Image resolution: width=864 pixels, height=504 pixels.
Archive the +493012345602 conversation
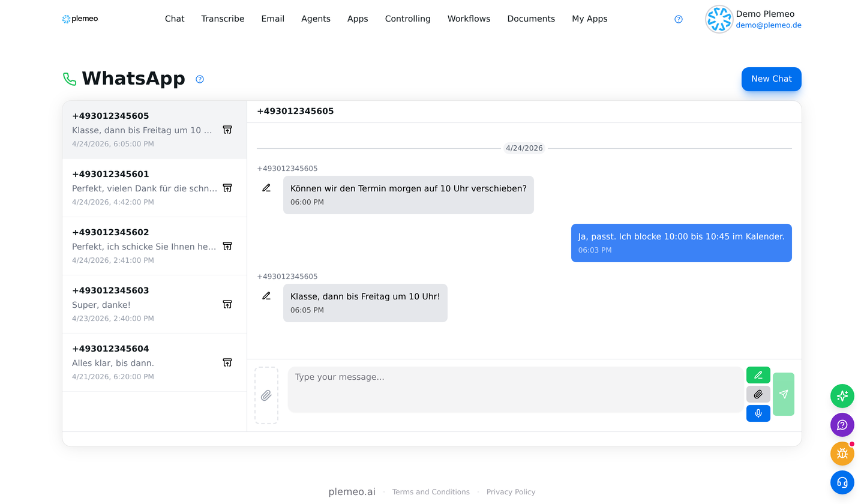click(x=227, y=246)
